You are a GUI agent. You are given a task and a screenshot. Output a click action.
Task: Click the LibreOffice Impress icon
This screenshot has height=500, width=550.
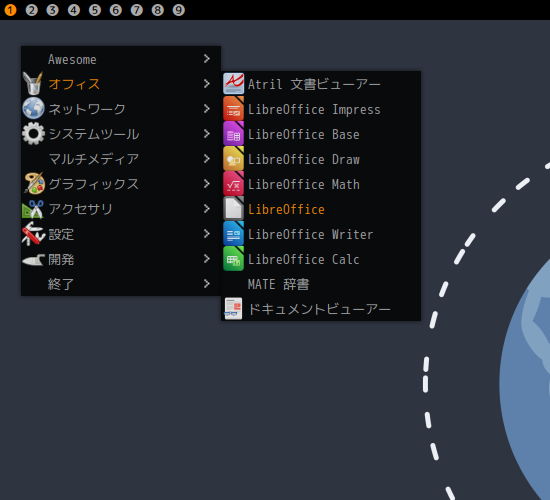pyautogui.click(x=234, y=108)
